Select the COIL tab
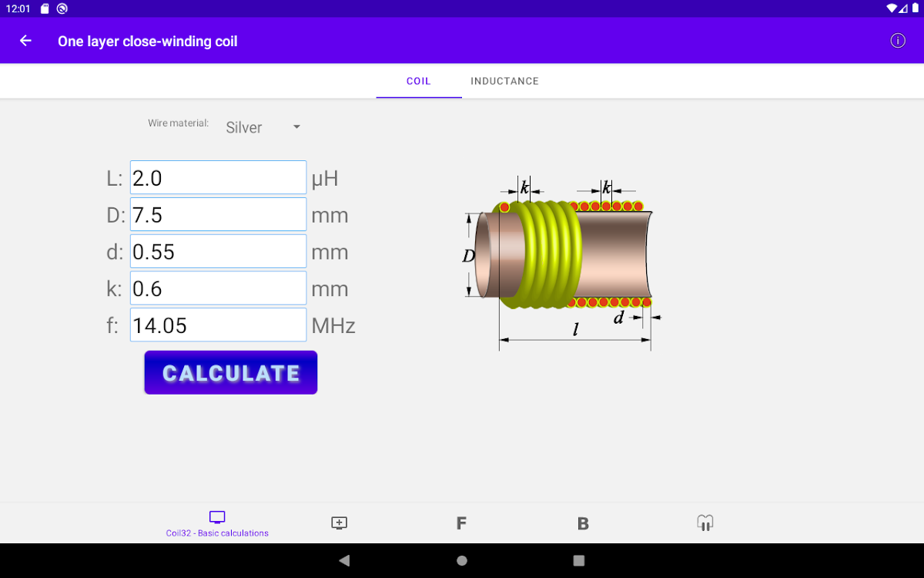This screenshot has width=924, height=578. [x=418, y=81]
